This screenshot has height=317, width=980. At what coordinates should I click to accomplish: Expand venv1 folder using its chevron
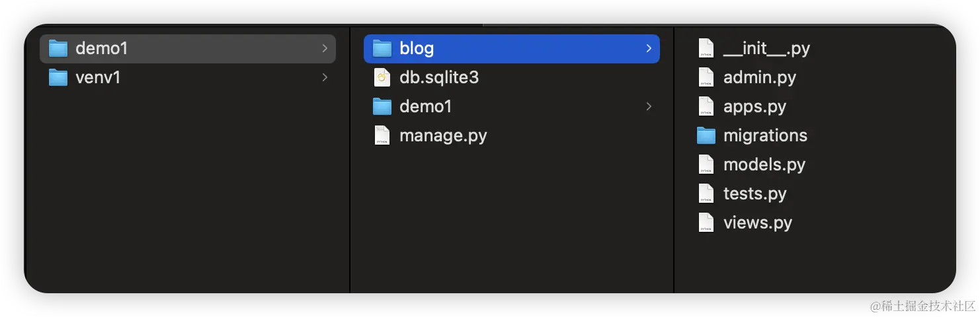(325, 78)
